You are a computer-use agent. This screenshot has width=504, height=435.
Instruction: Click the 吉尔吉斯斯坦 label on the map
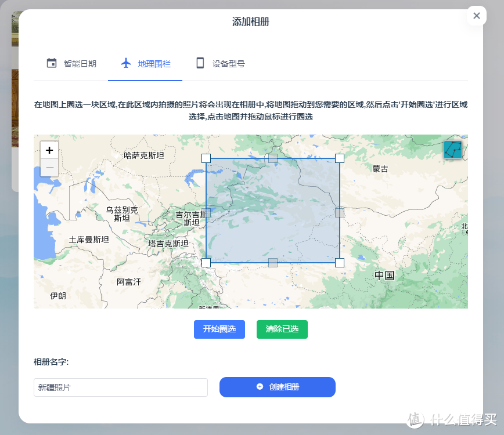[192, 219]
